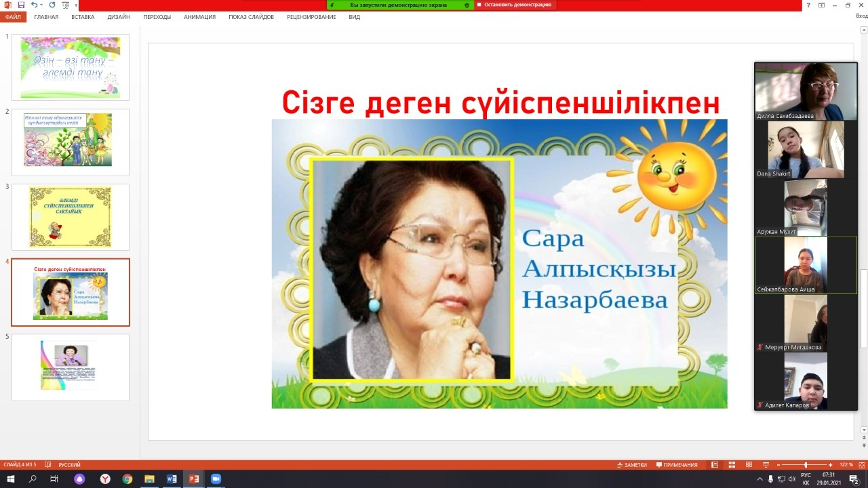Open Reading view from status bar
This screenshot has height=488, width=868.
[x=749, y=465]
